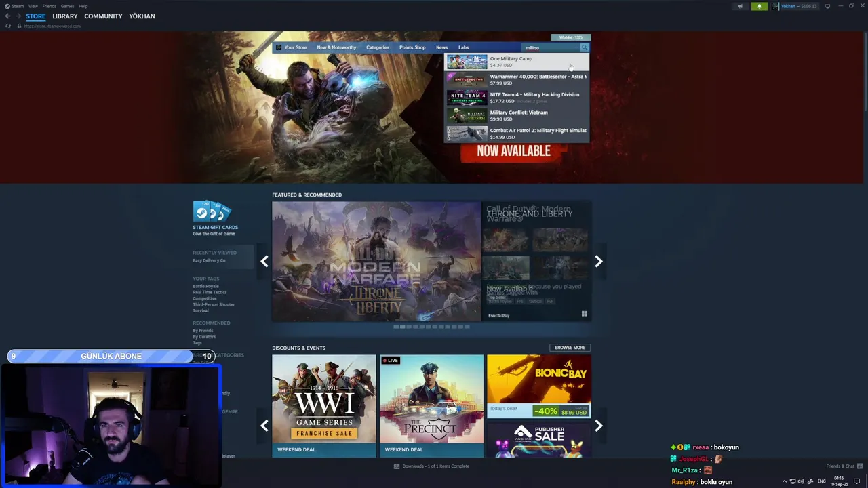Open the Bionic Bay daily deal
The image size is (868, 488).
click(538, 386)
